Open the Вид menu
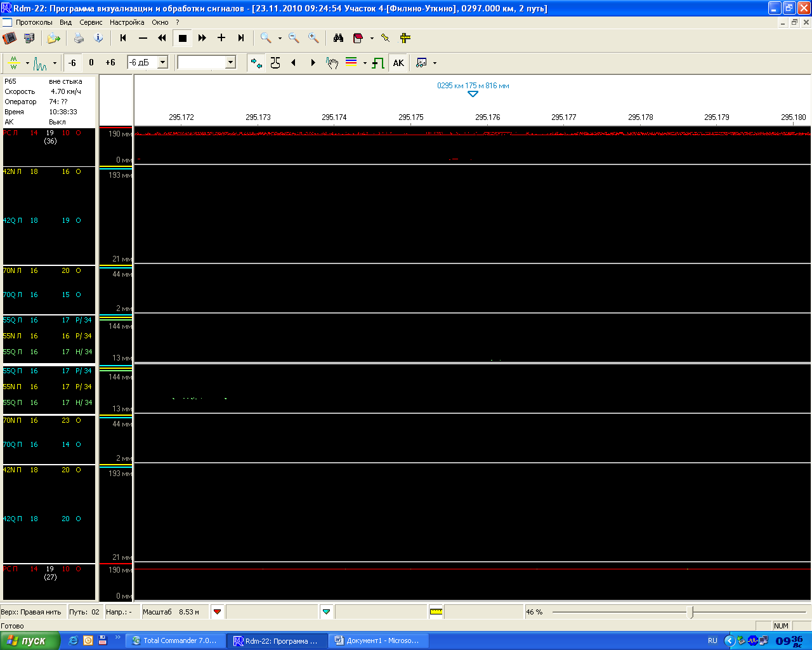 tap(66, 22)
